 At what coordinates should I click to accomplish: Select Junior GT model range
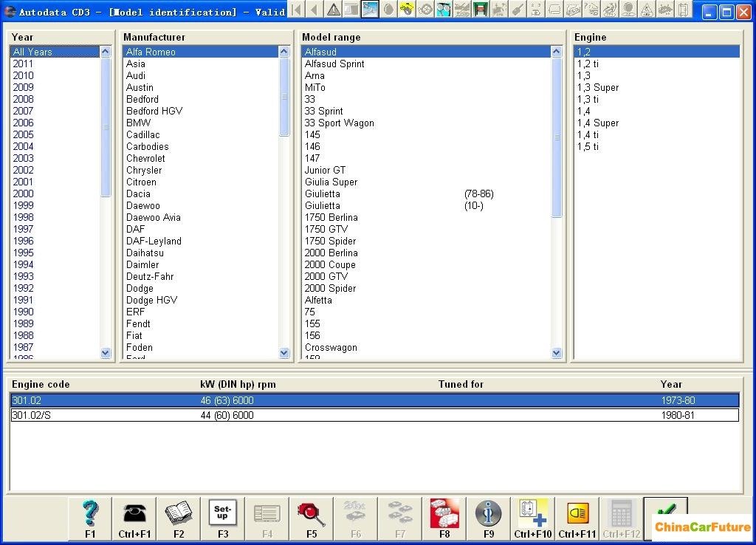pos(426,170)
